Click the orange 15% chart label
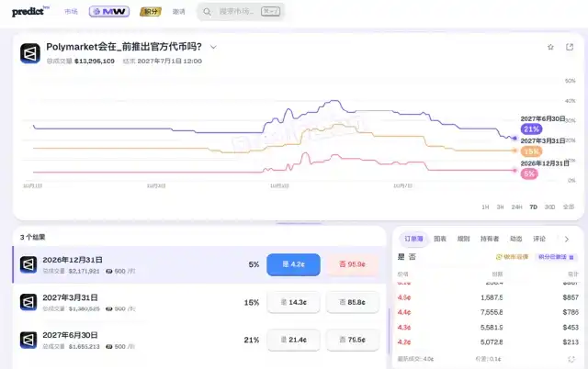 coord(531,151)
